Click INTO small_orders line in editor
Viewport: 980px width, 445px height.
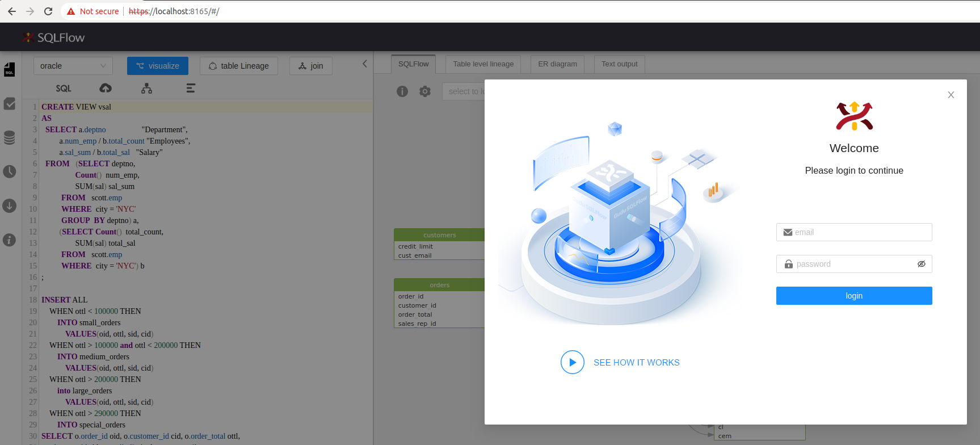[89, 322]
